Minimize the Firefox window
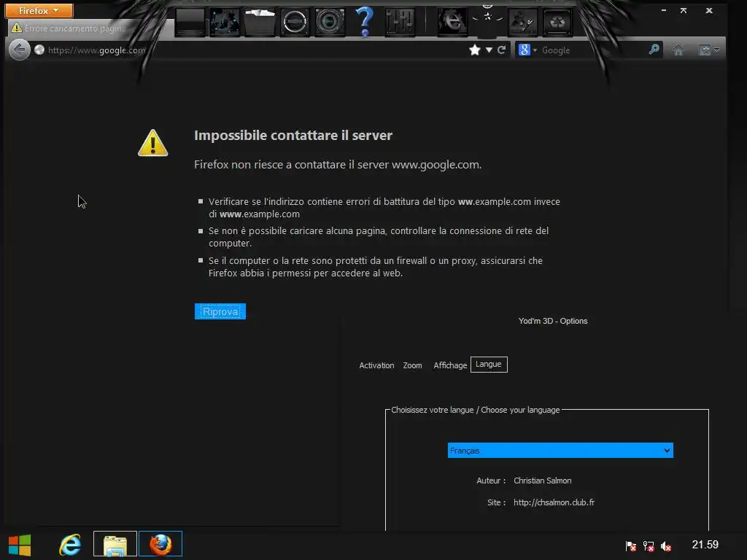This screenshot has height=560, width=747. pos(664,10)
